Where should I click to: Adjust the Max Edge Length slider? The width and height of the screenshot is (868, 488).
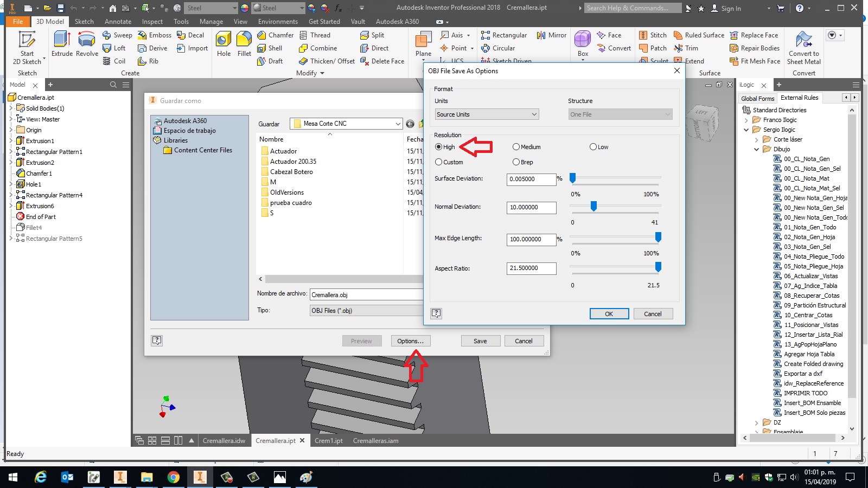pyautogui.click(x=658, y=237)
